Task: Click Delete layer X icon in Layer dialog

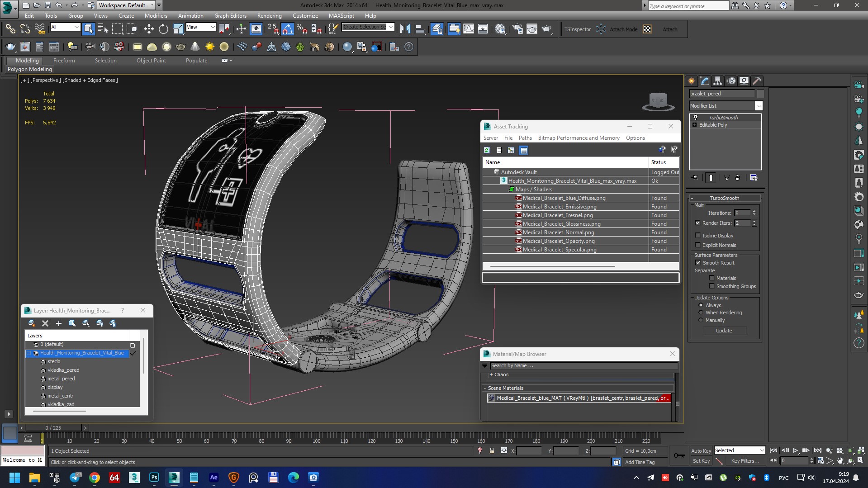Action: pyautogui.click(x=45, y=323)
